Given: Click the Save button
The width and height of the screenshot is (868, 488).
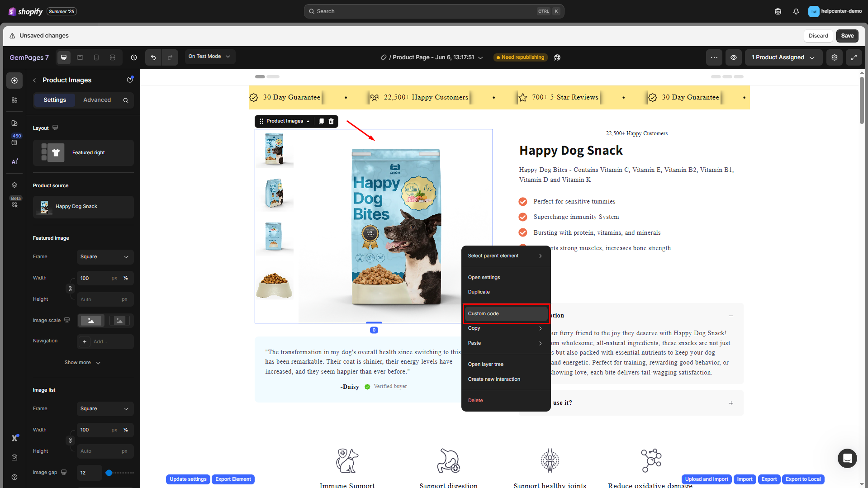Looking at the screenshot, I should (x=847, y=36).
